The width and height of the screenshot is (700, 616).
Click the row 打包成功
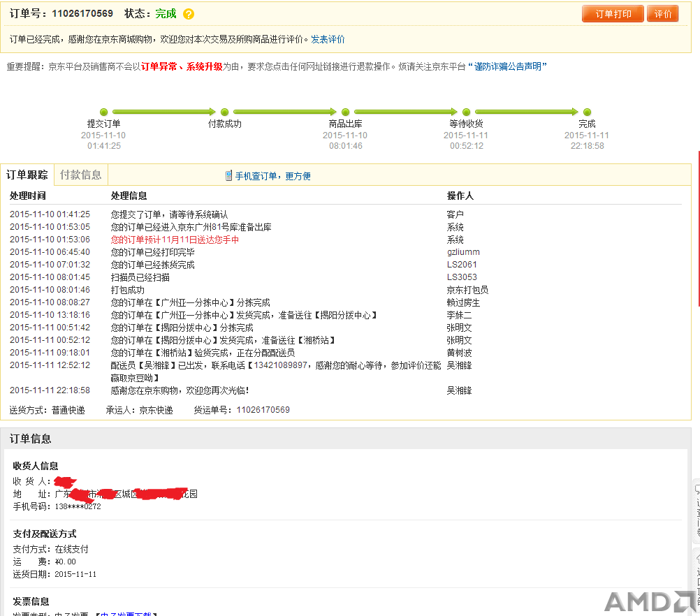click(x=128, y=290)
